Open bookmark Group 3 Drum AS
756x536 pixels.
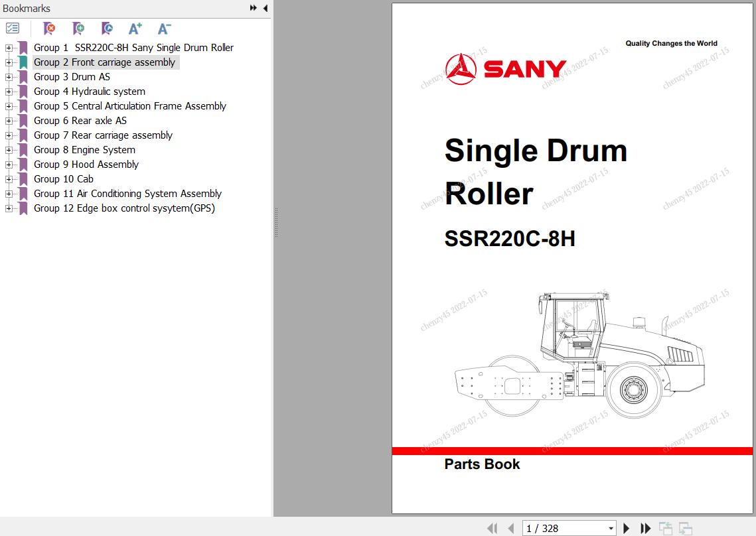tap(72, 77)
